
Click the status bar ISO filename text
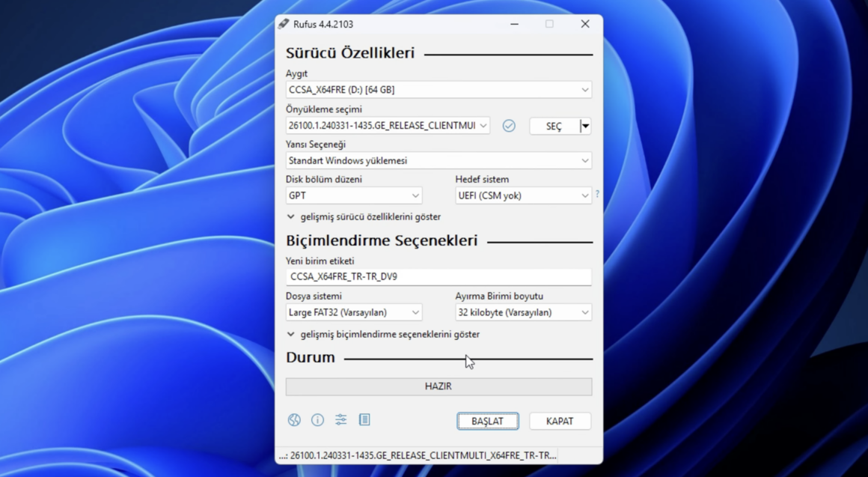pos(418,455)
